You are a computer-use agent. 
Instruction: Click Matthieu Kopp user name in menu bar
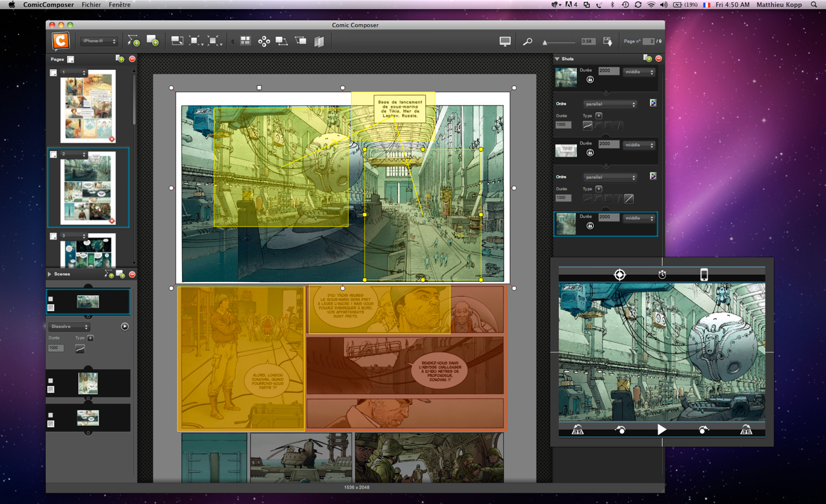click(778, 5)
